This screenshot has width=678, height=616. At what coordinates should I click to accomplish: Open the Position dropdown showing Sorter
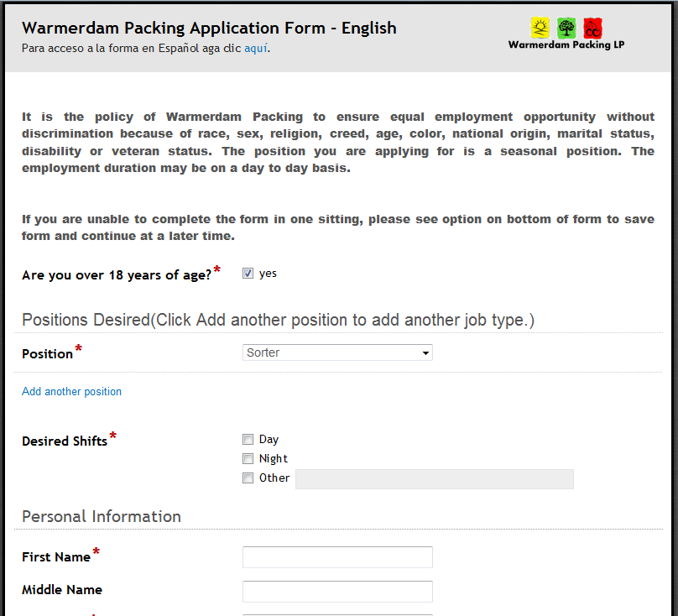pyautogui.click(x=337, y=352)
